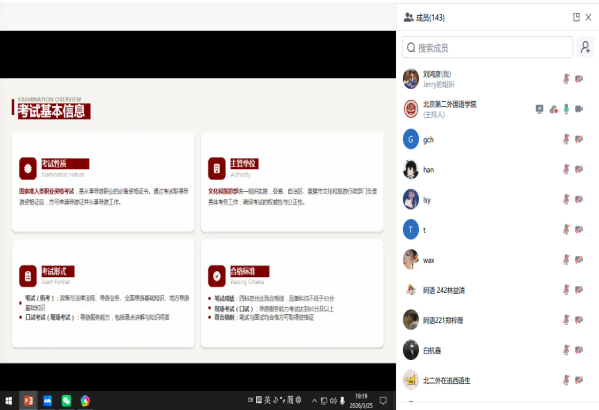Viewport: 599px width, 410px height.
Task: Click host 北京第二外国语学院 green microphone icon
Action: coord(566,109)
